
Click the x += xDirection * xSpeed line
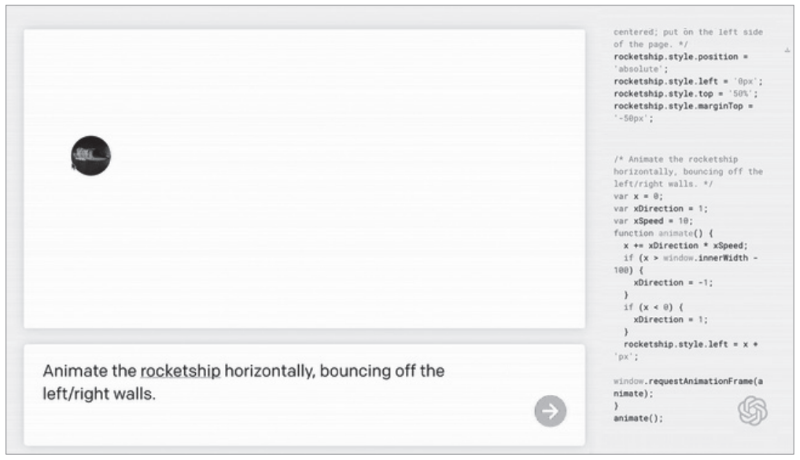click(685, 245)
